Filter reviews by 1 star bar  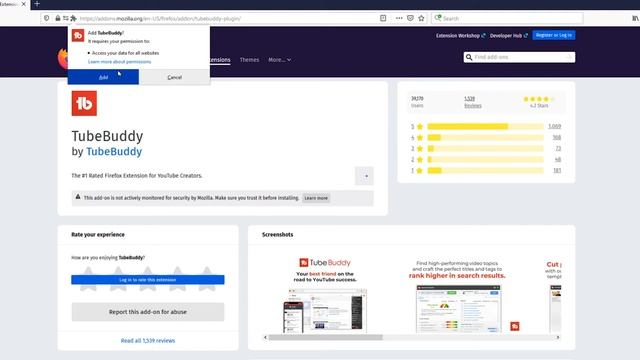485,171
